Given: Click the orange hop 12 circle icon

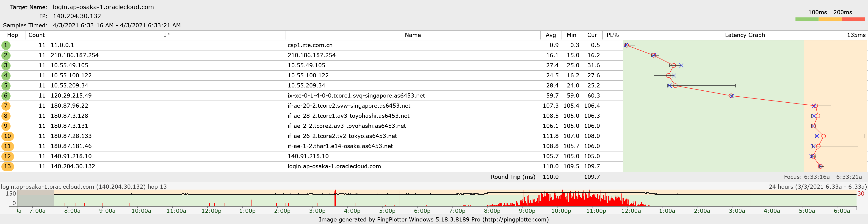Looking at the screenshot, I should tap(7, 156).
